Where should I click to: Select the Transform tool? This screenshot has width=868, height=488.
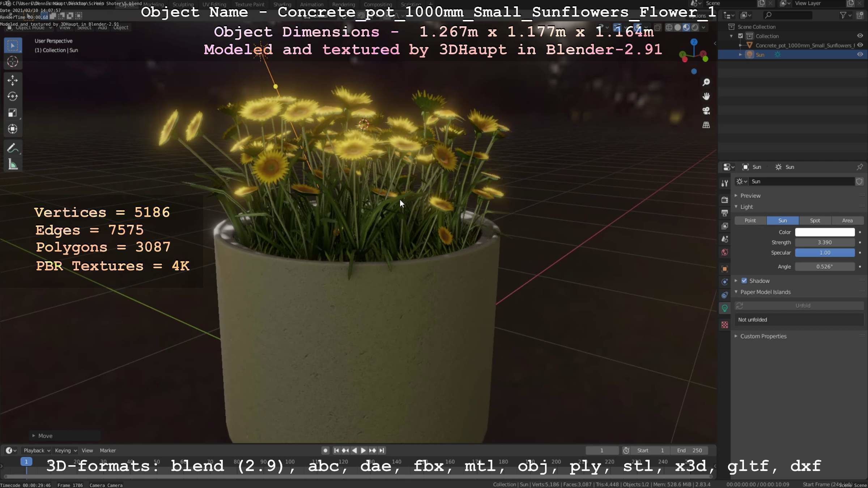pos(13,129)
